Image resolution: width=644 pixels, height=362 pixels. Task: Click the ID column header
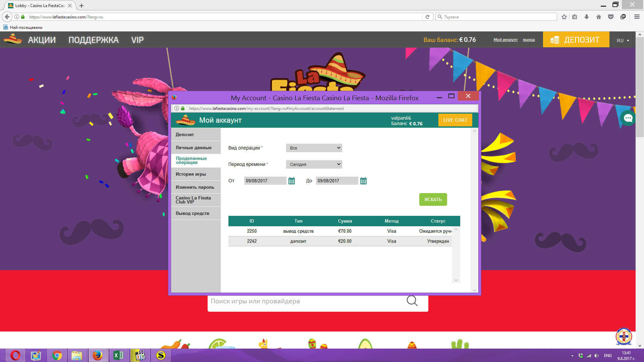[252, 221]
